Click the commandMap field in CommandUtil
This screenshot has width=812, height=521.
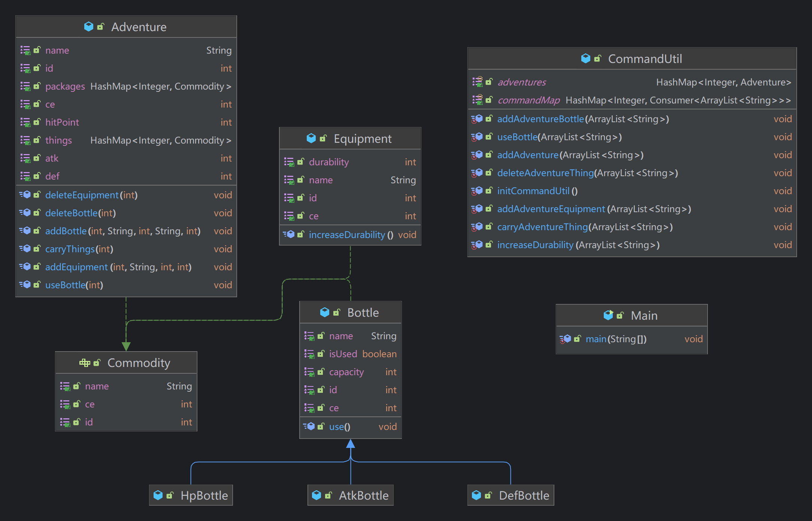(528, 100)
